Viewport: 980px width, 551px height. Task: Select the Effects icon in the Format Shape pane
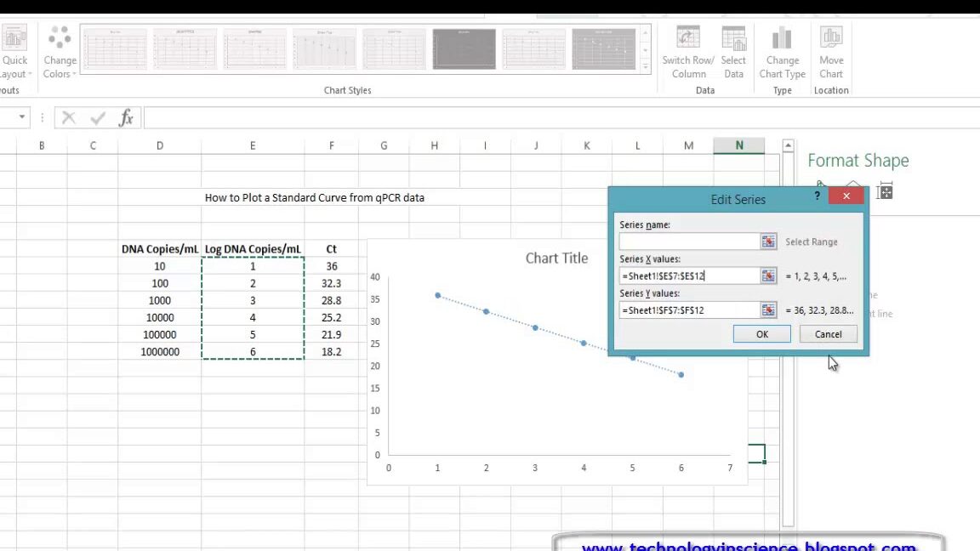853,181
